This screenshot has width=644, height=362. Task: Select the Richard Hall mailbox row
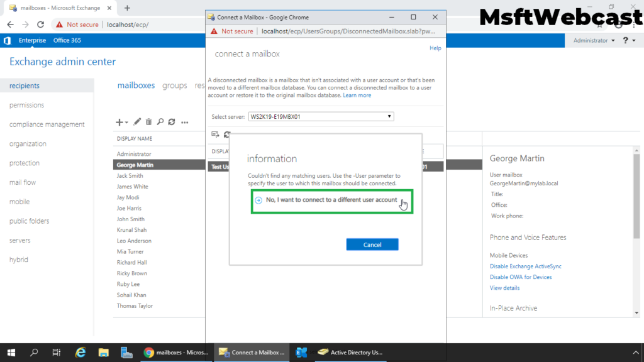[159, 262]
